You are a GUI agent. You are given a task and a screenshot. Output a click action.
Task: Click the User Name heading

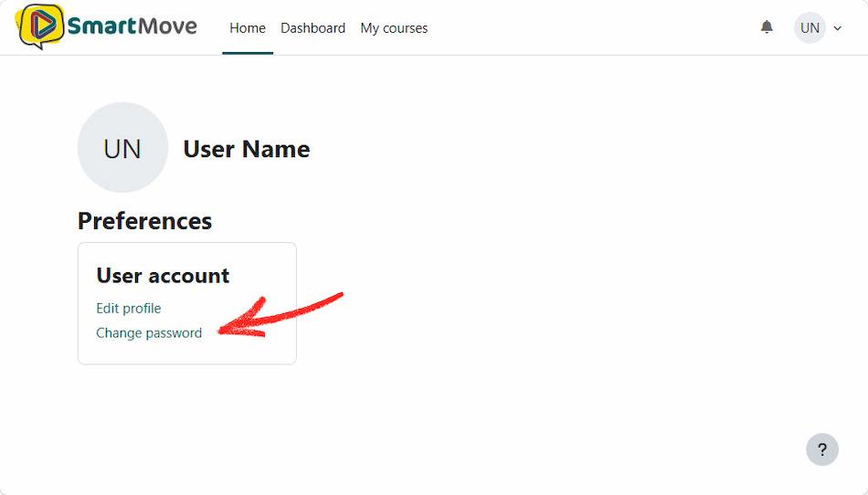(x=247, y=149)
